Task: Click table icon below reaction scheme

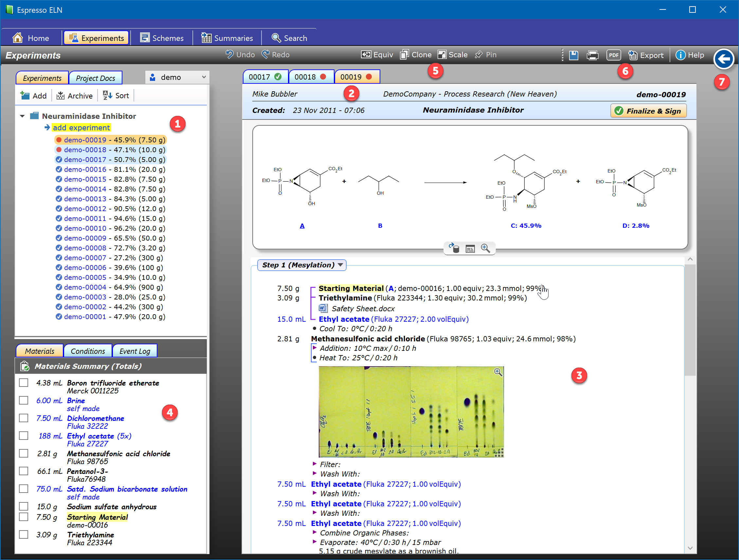Action: (x=470, y=249)
